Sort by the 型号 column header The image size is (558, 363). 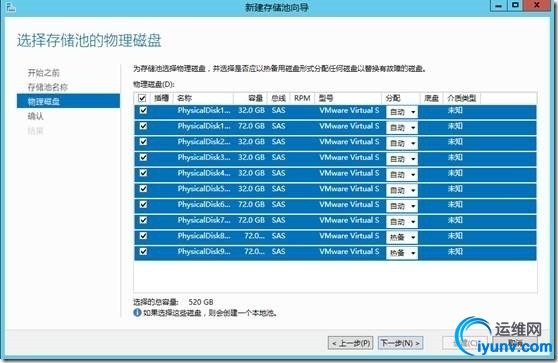tap(348, 98)
